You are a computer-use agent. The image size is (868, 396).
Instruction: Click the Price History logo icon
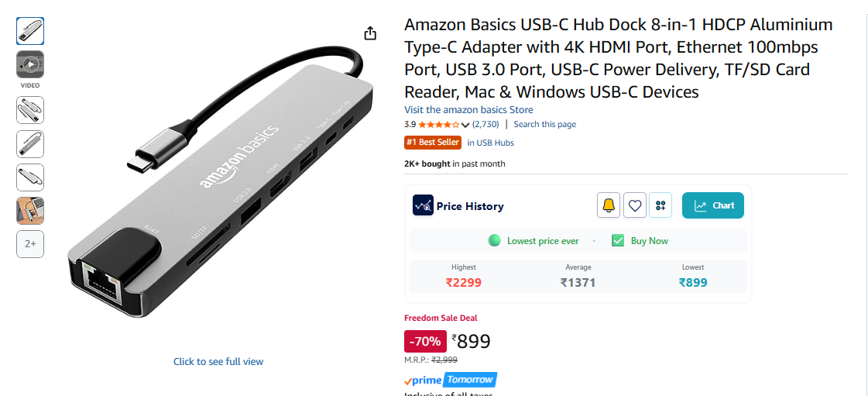pyautogui.click(x=423, y=205)
